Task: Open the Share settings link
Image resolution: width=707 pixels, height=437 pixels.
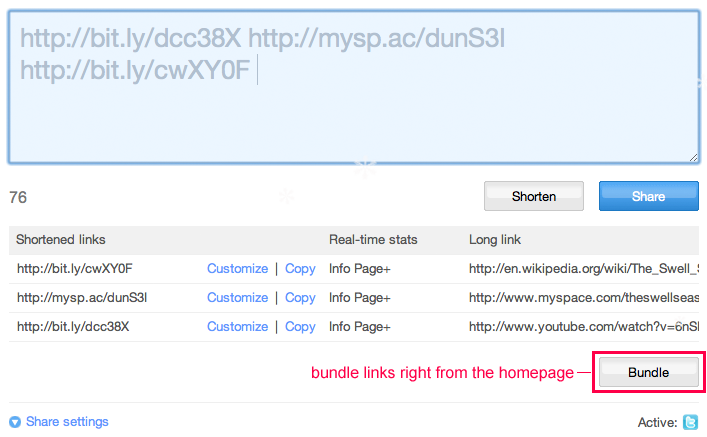Action: 67,422
